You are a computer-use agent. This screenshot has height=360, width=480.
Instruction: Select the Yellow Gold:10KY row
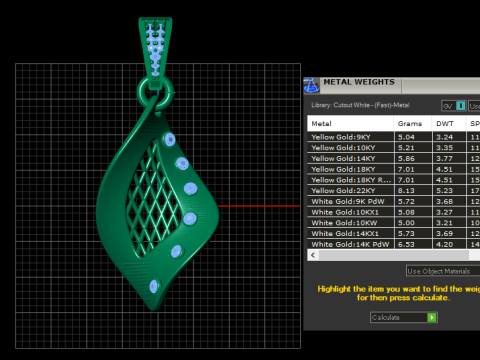coord(393,148)
